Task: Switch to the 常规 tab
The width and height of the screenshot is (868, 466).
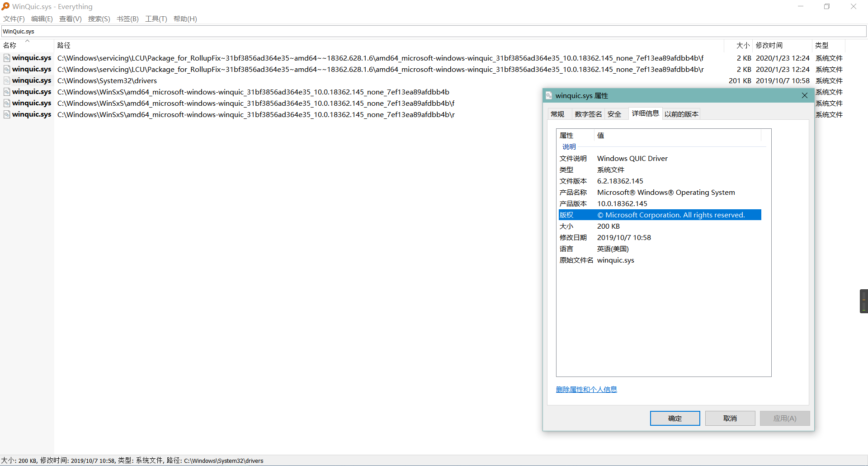Action: point(557,114)
